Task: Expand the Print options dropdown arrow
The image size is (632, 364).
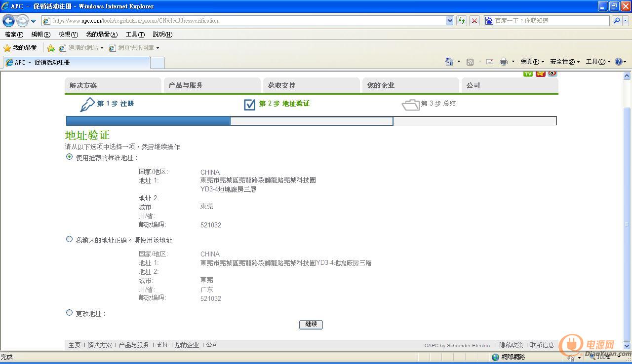Action: click(513, 62)
